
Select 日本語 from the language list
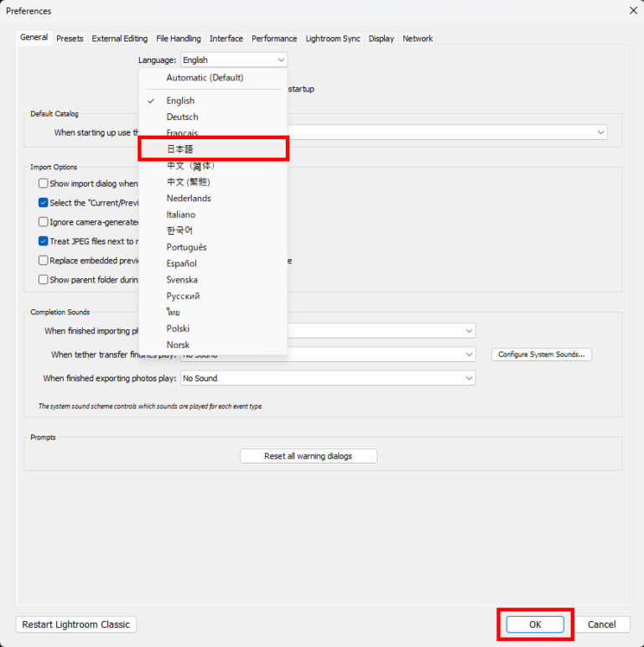(x=180, y=149)
